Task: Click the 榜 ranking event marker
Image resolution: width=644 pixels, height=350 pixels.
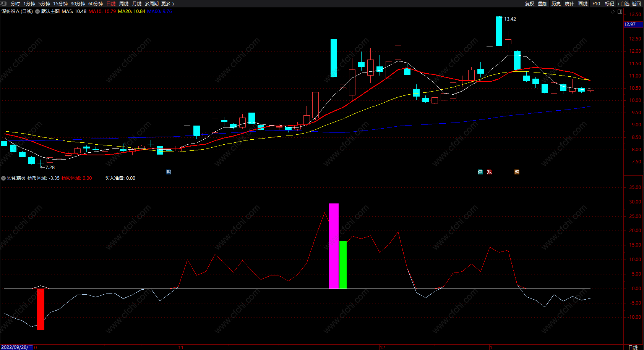Action: coord(517,172)
